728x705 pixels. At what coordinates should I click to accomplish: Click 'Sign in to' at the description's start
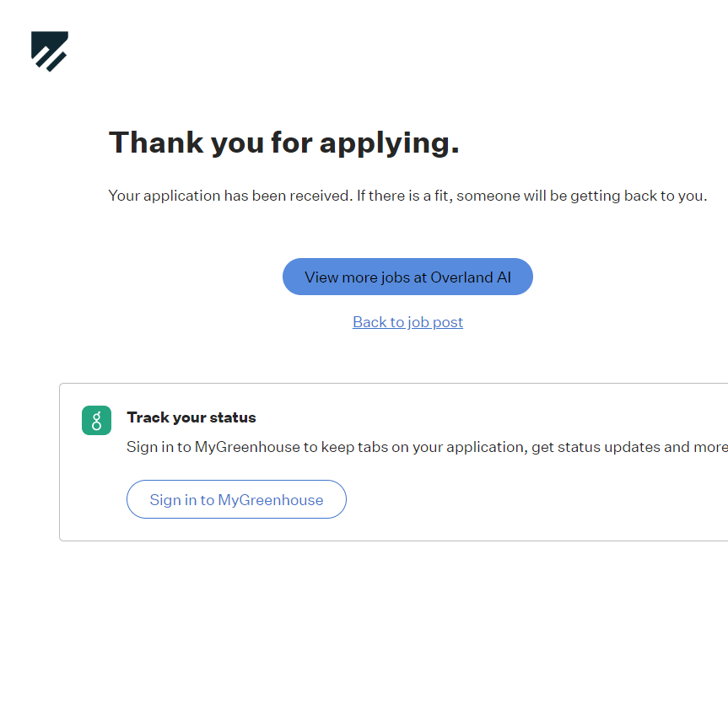coord(159,447)
